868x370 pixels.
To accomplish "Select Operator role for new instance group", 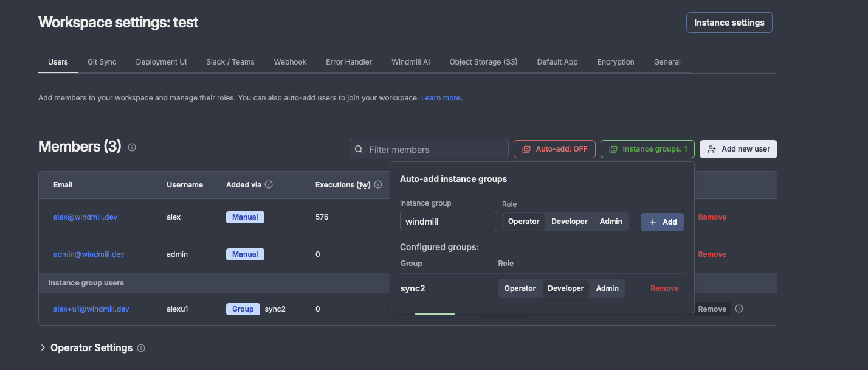I will point(523,222).
